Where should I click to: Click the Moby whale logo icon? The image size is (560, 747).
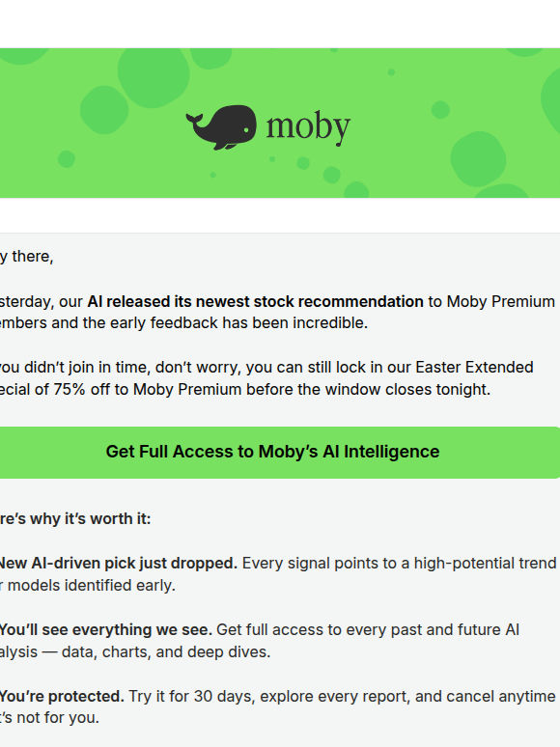click(221, 126)
